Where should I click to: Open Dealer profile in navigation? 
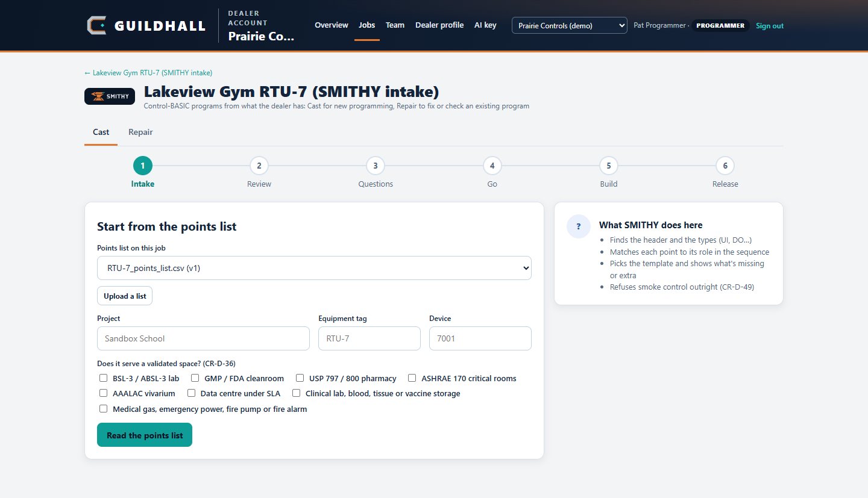point(439,25)
